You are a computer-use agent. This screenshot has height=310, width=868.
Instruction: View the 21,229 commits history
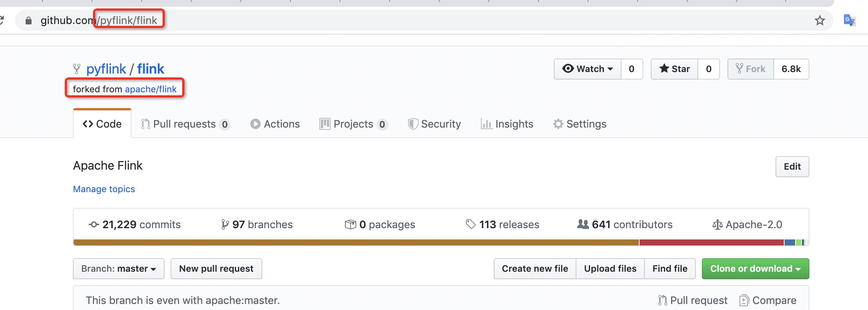(135, 224)
